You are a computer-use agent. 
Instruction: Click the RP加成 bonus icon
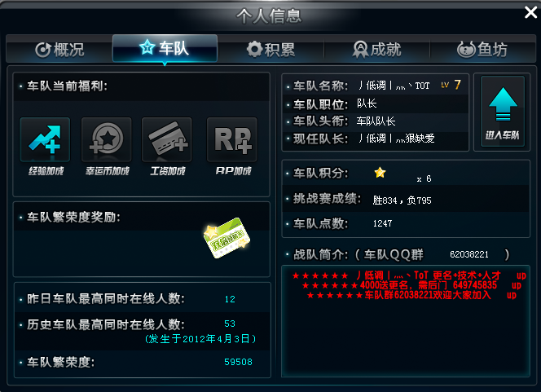click(232, 139)
